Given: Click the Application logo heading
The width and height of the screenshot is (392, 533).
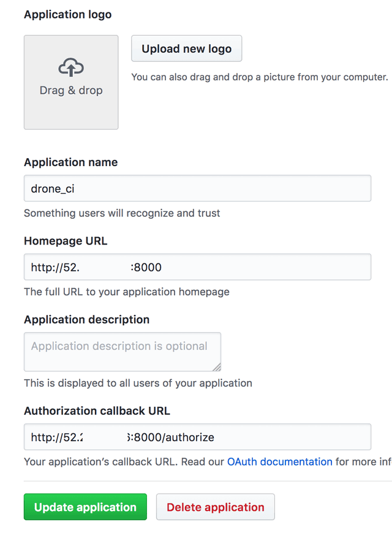Looking at the screenshot, I should [x=67, y=14].
